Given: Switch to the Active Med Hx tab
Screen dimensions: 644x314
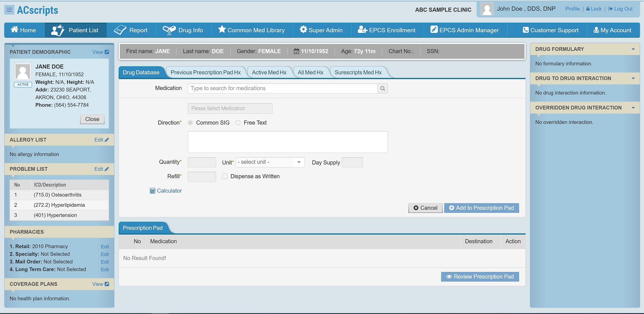Looking at the screenshot, I should pos(269,73).
